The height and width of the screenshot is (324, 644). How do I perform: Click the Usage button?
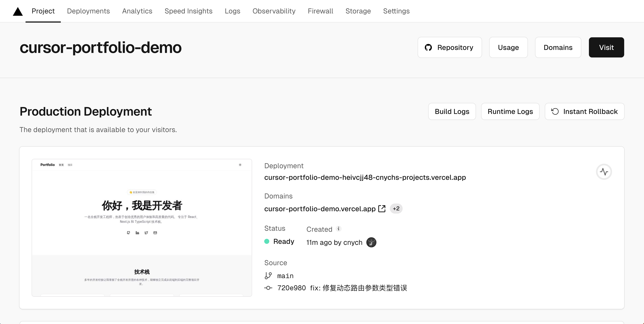click(508, 47)
